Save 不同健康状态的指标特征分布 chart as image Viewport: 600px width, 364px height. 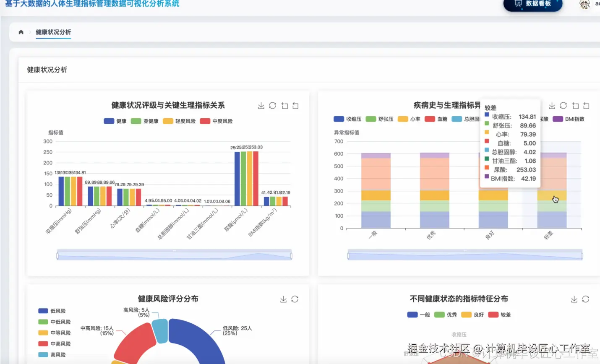click(574, 299)
